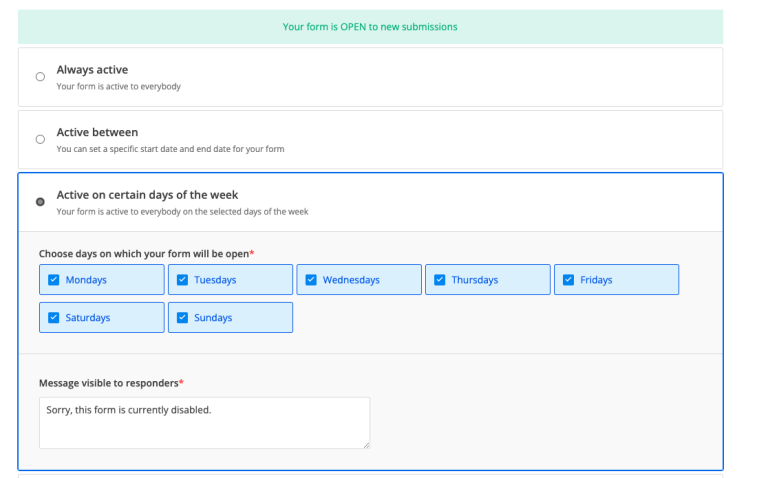Select Active on certain days radio button
768x478 pixels.
coord(40,202)
